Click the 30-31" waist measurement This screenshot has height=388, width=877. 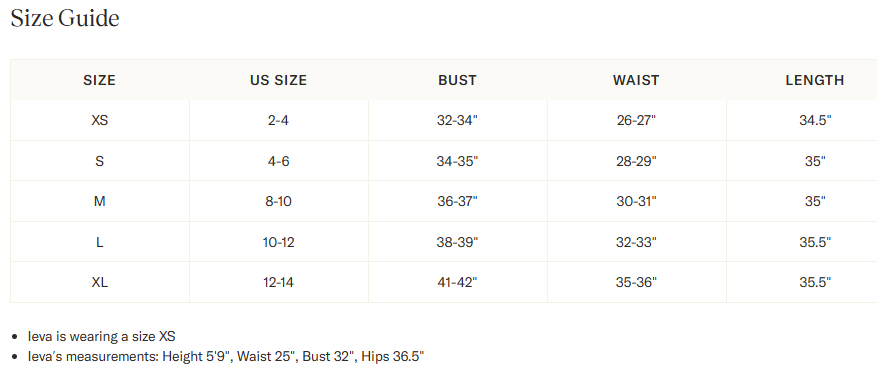pos(636,201)
